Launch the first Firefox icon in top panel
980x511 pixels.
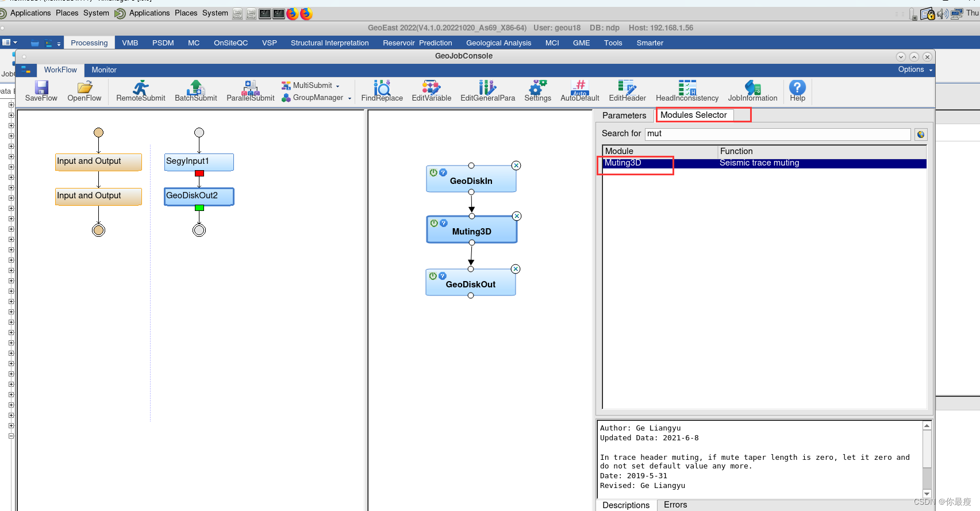[293, 14]
